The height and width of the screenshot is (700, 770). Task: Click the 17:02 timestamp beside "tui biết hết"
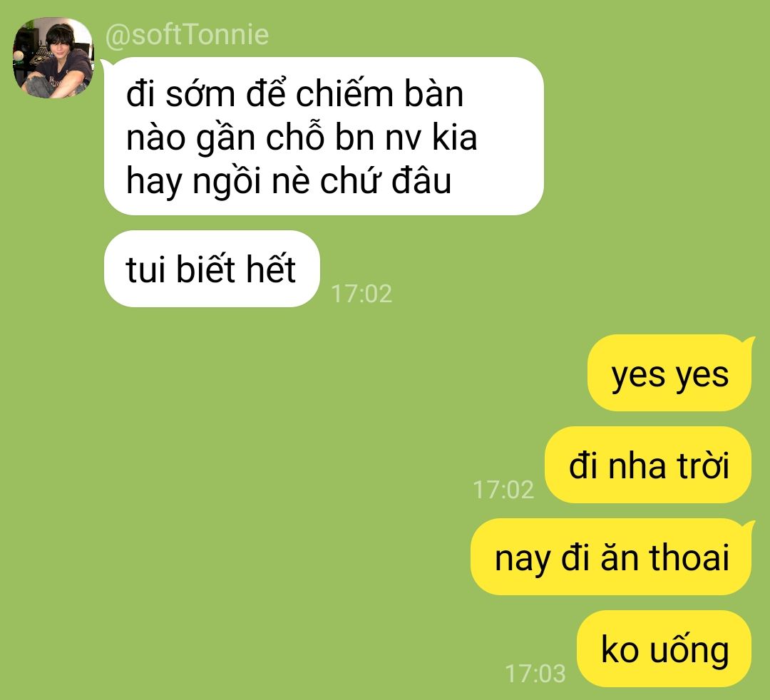click(x=361, y=294)
